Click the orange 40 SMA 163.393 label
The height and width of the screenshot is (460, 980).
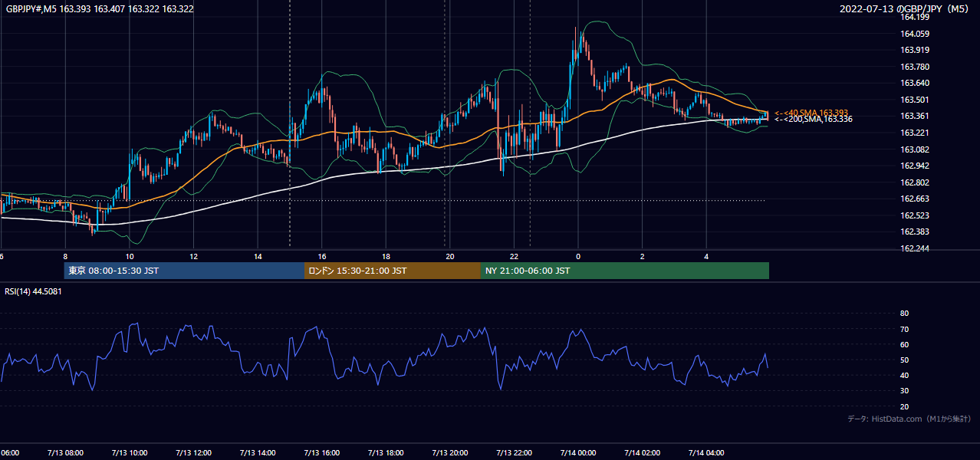click(x=811, y=113)
